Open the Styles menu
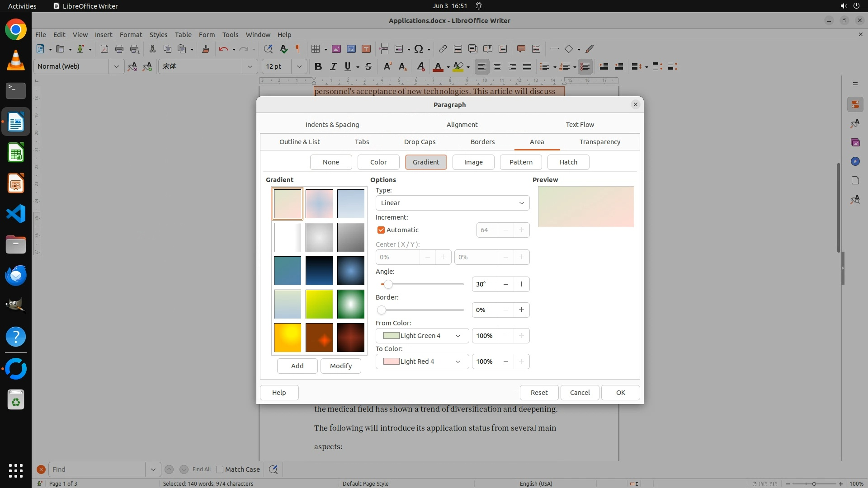 tap(158, 34)
